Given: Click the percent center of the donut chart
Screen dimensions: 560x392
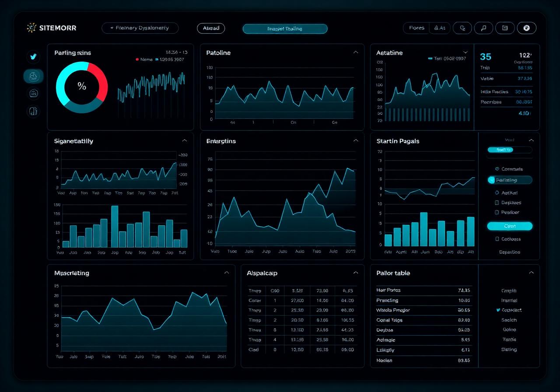Looking at the screenshot, I should pos(82,87).
